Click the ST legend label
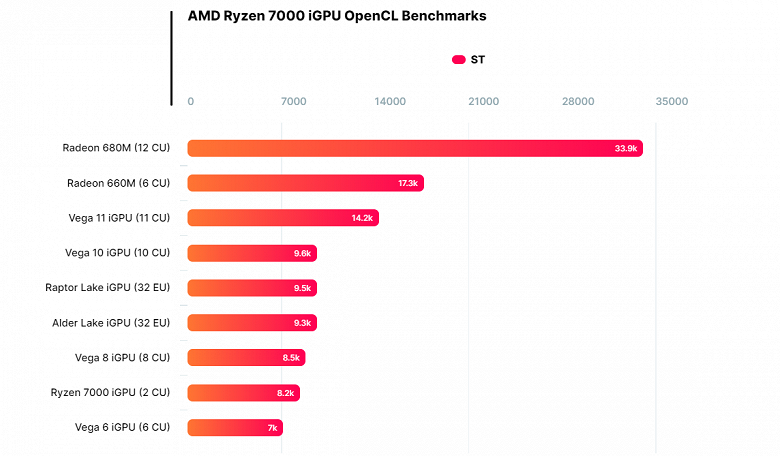The height and width of the screenshot is (456, 780). 478,60
